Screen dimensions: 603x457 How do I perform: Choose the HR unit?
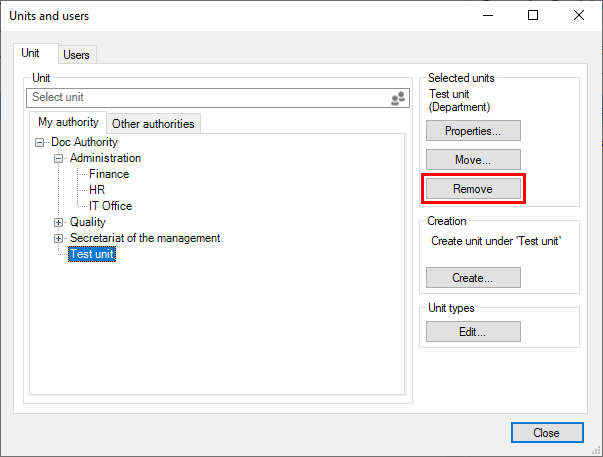[x=97, y=190]
